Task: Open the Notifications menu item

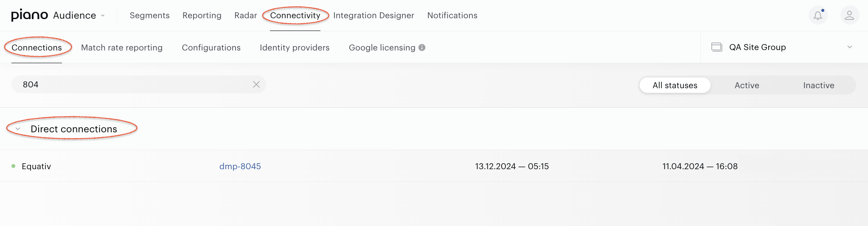Action: [452, 15]
